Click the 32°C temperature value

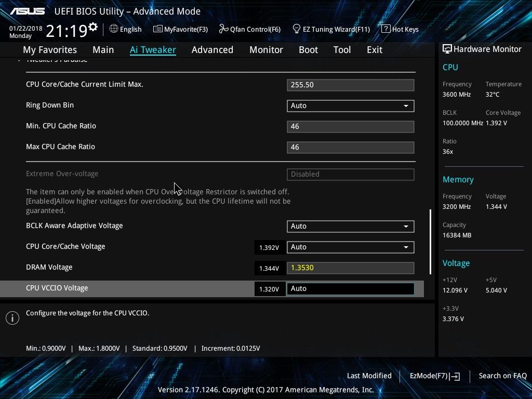[x=493, y=95]
